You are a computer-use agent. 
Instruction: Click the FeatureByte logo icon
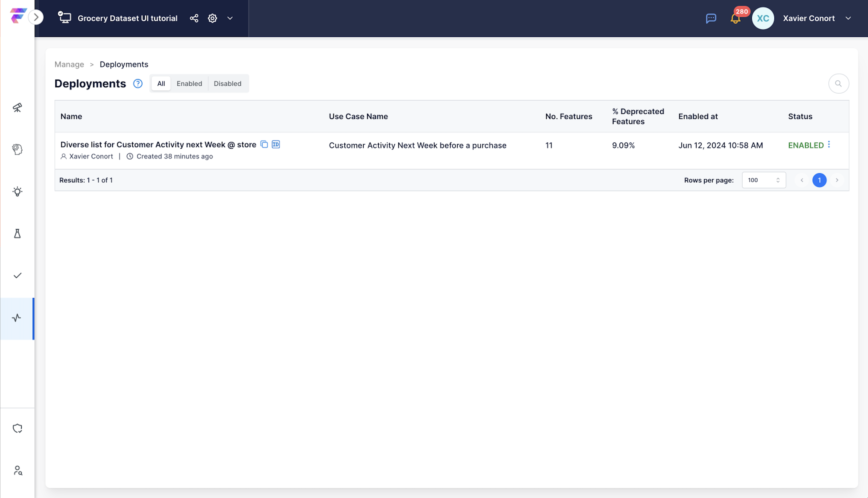point(18,16)
